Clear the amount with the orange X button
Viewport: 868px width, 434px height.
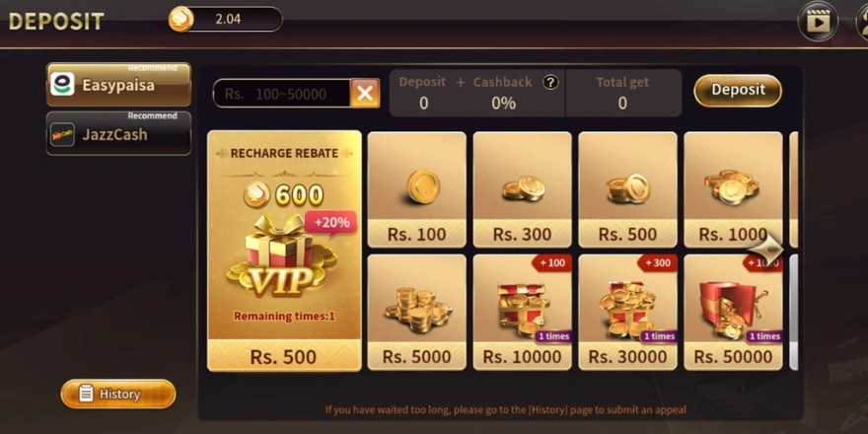pyautogui.click(x=365, y=93)
